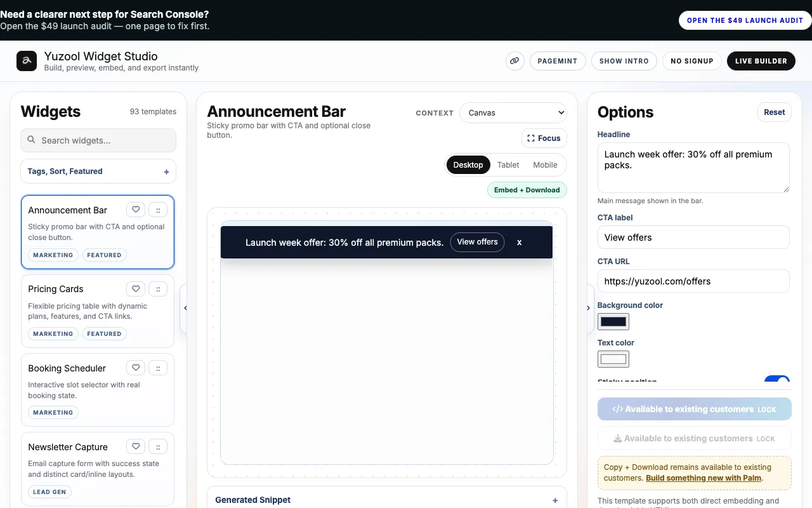812x508 pixels.
Task: Click the locked copy code button
Action: tap(695, 409)
